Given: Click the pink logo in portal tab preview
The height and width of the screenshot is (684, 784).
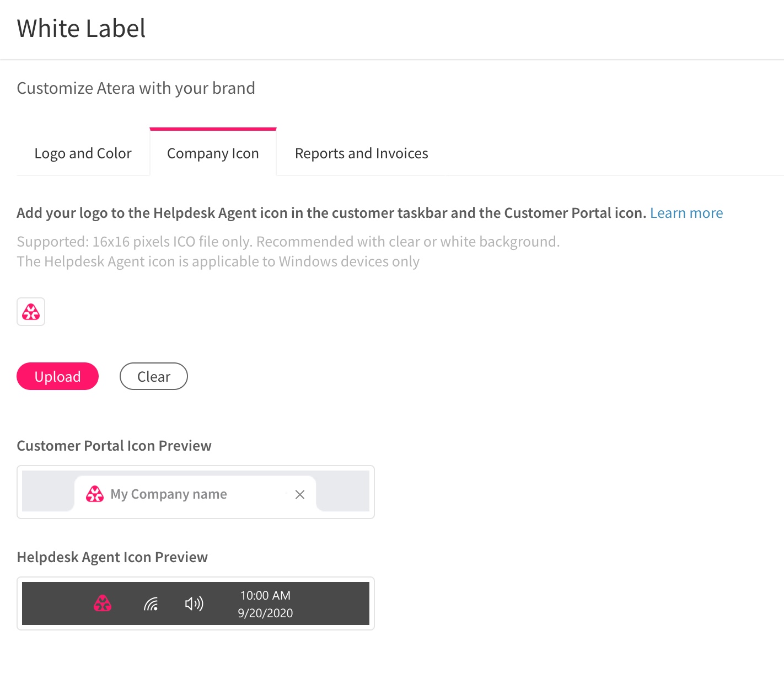Looking at the screenshot, I should [x=95, y=494].
